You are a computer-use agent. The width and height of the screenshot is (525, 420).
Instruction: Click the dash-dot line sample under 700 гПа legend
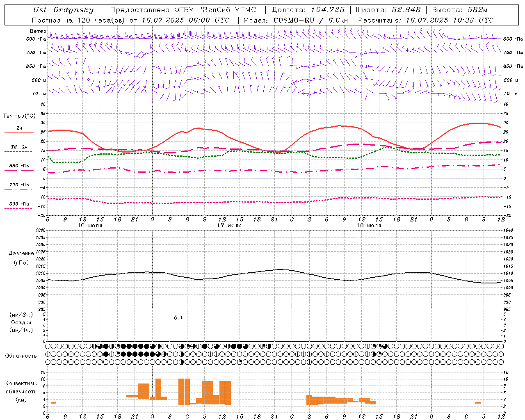(x=19, y=190)
